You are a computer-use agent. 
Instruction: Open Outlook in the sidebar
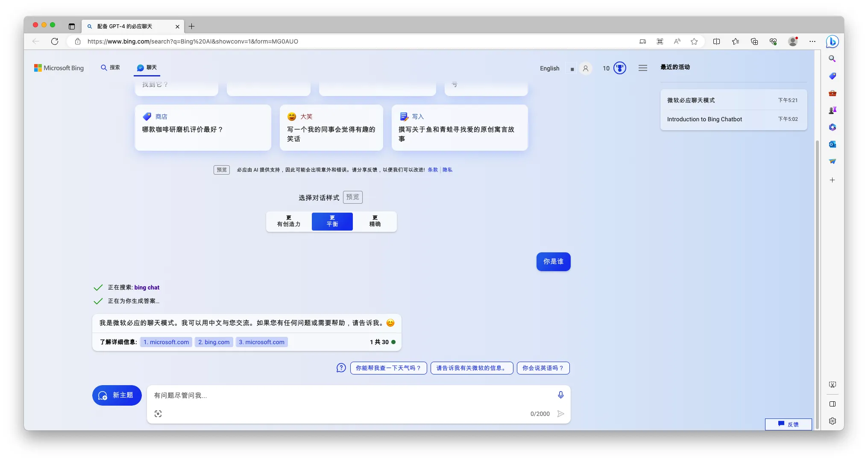click(x=832, y=144)
